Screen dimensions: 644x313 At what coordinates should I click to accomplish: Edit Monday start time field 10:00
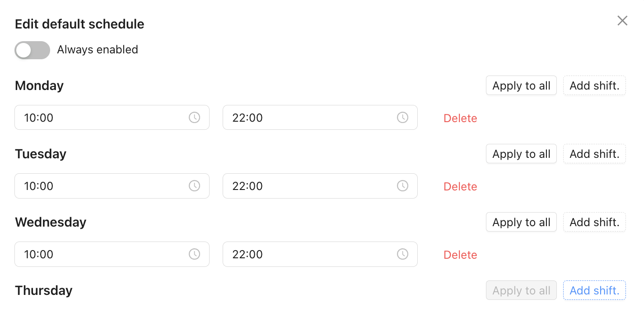pyautogui.click(x=99, y=118)
